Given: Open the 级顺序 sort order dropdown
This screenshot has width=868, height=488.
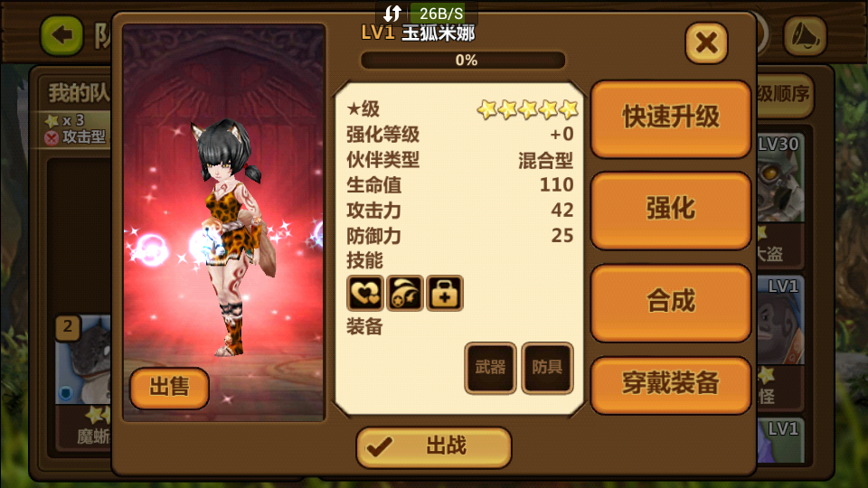Looking at the screenshot, I should click(x=784, y=94).
